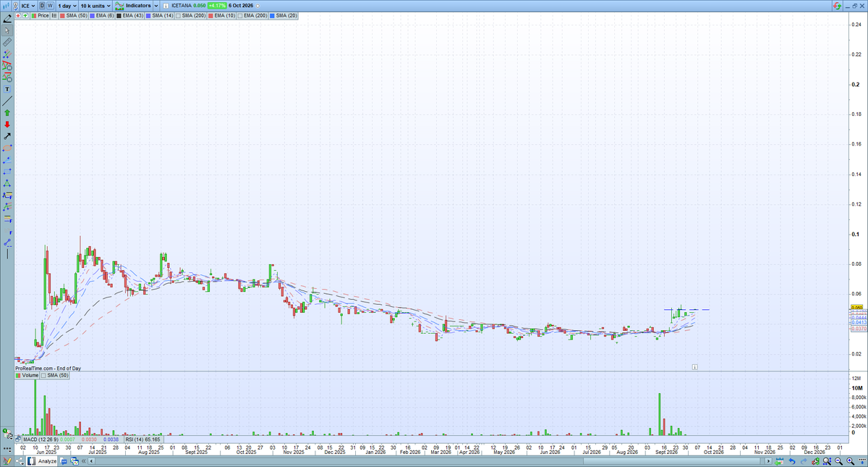Screen dimensions: 868x467
Task: Open the share icon
Action: tap(20, 460)
